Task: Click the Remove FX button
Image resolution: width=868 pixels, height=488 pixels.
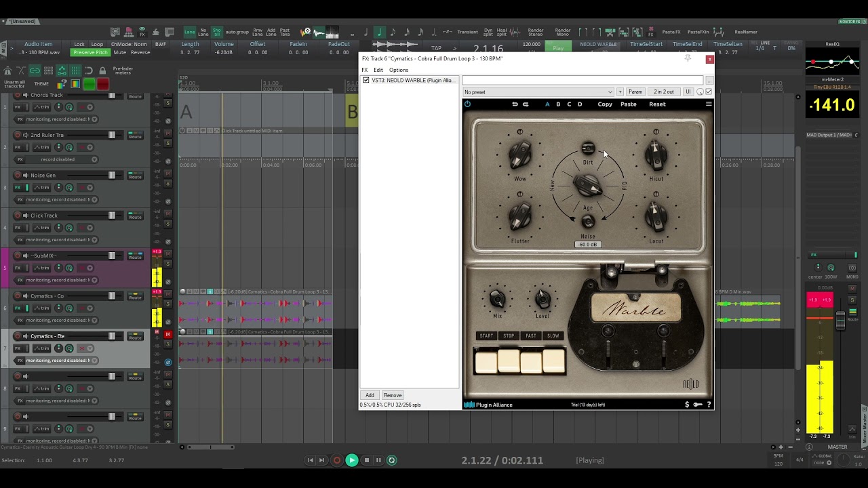Action: [x=393, y=395]
